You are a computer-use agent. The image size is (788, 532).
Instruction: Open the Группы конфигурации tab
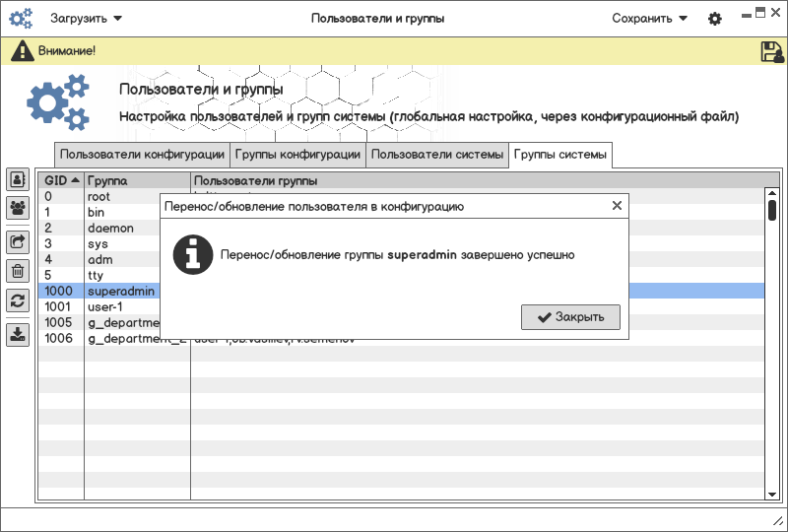(x=297, y=155)
